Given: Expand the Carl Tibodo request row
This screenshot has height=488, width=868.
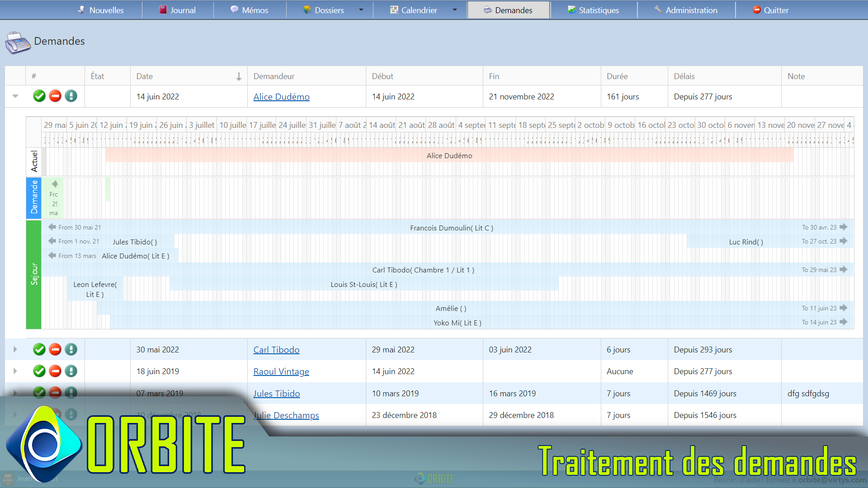Looking at the screenshot, I should point(15,349).
